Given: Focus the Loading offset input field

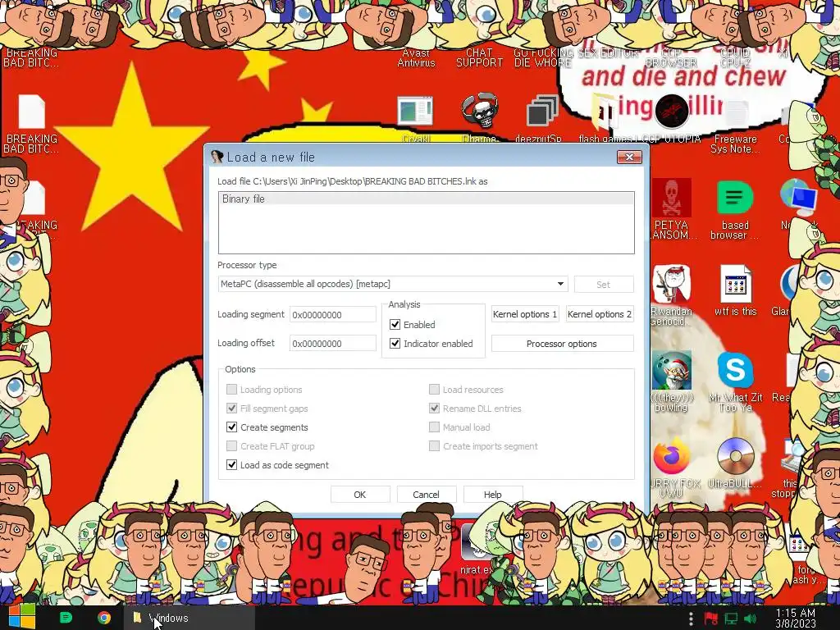Looking at the screenshot, I should [x=333, y=344].
